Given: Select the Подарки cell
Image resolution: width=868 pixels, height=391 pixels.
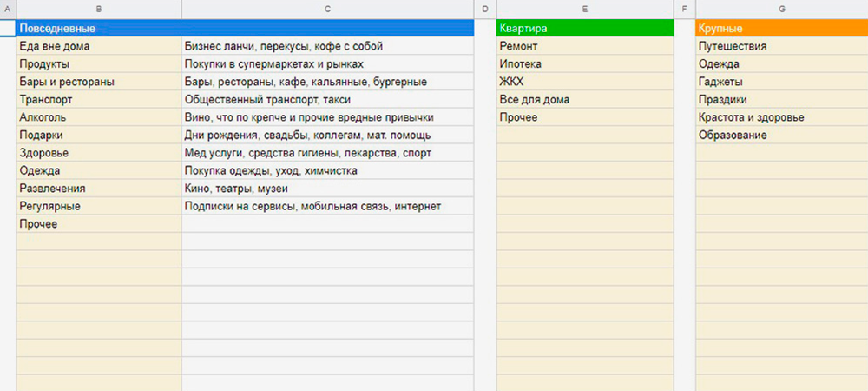Looking at the screenshot, I should [x=99, y=136].
